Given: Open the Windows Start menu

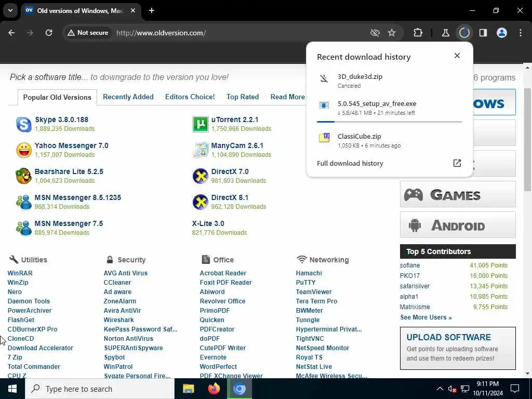Looking at the screenshot, I should point(12,389).
